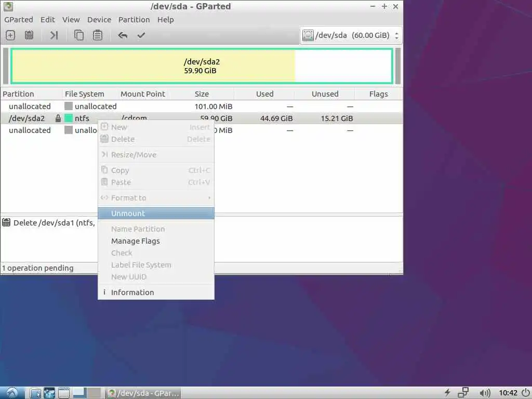
Task: Click the first unallocated gray swatch
Action: pos(69,106)
